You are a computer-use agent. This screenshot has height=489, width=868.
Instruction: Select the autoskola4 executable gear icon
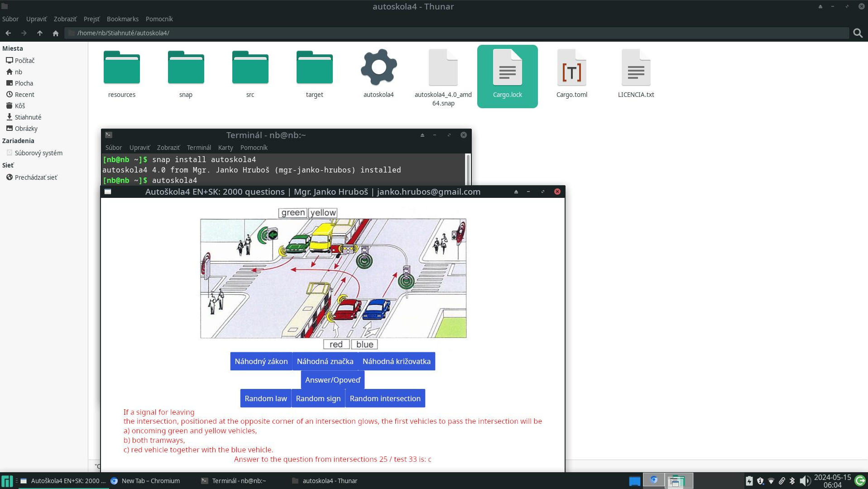(379, 68)
